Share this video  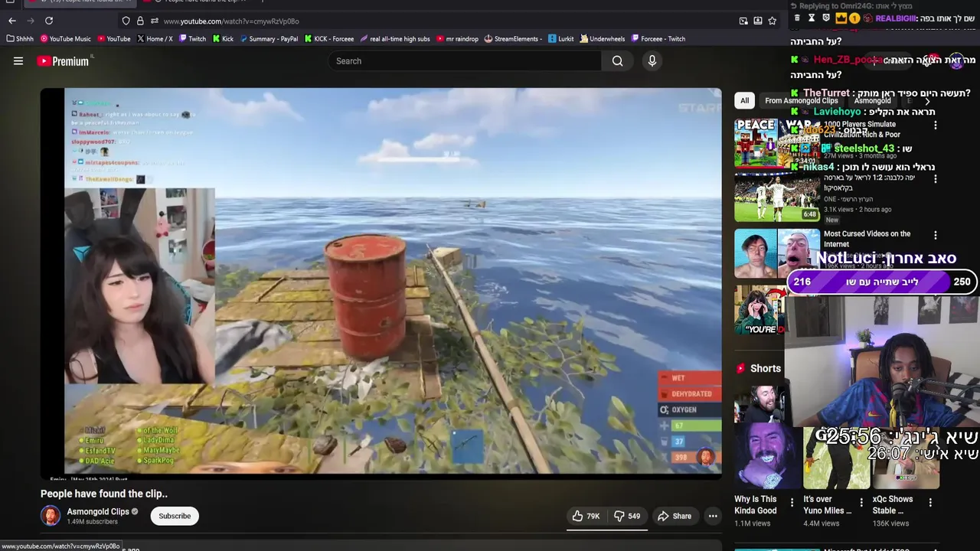tap(675, 516)
